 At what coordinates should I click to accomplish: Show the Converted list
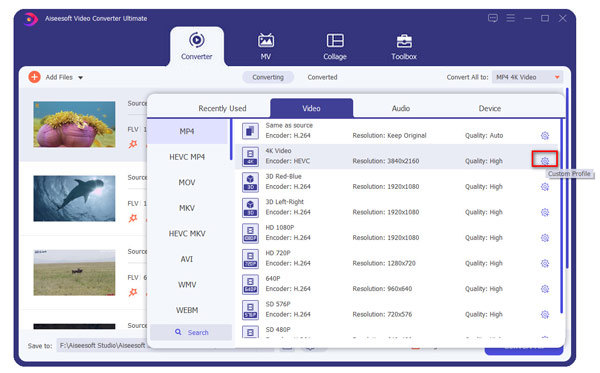tap(322, 77)
